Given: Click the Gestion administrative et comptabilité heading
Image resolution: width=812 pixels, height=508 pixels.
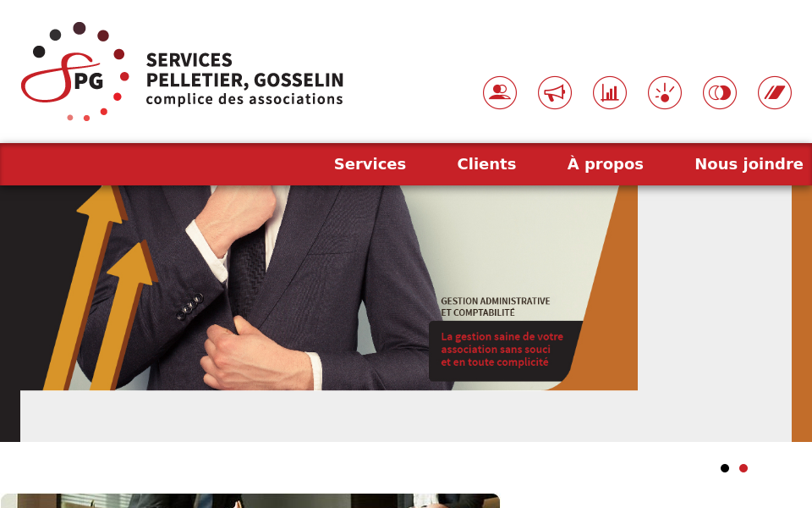Looking at the screenshot, I should pyautogui.click(x=495, y=306).
